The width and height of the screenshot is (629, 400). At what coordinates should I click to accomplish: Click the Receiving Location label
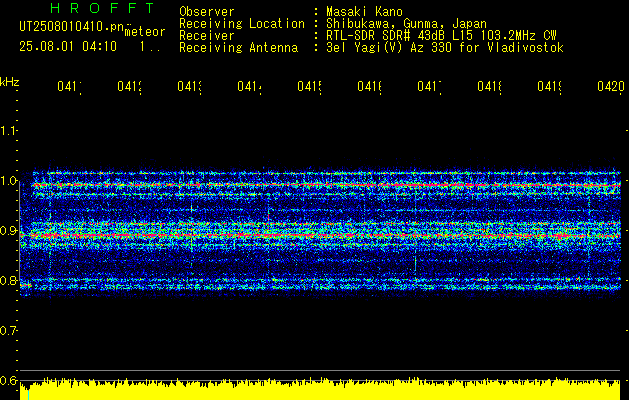point(242,24)
